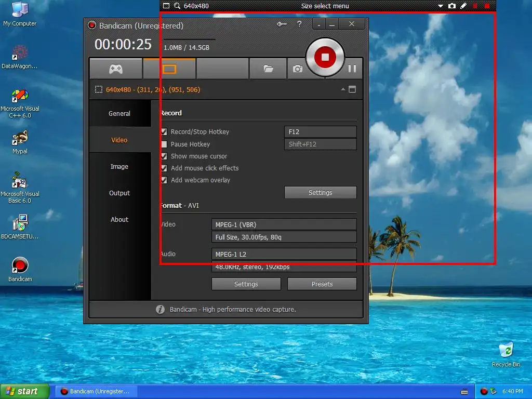Click the Presets button

click(x=322, y=284)
